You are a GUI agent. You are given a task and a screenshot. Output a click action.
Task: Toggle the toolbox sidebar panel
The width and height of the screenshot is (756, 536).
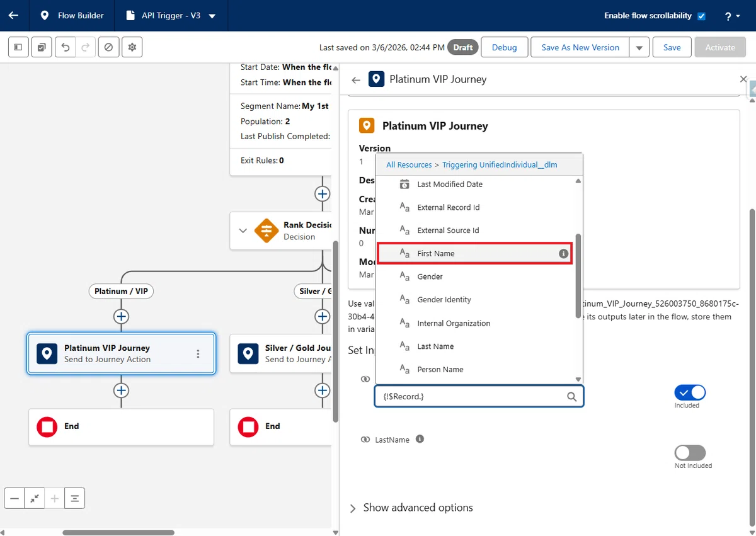pos(18,47)
